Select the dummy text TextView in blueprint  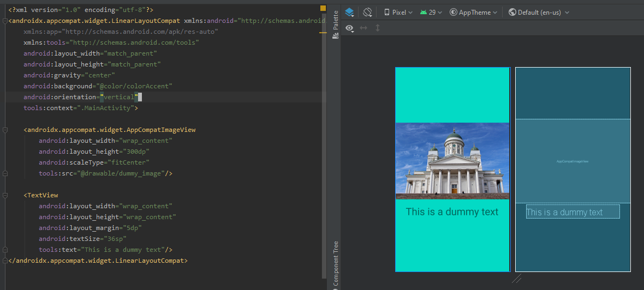click(x=573, y=212)
